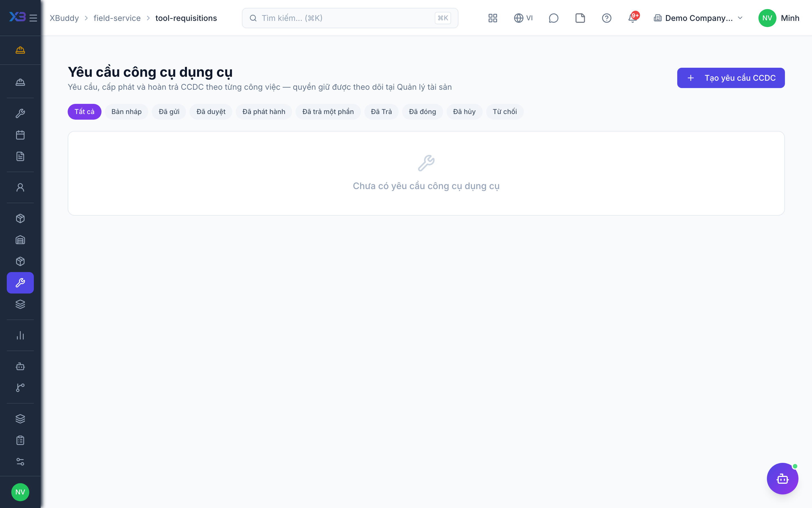This screenshot has width=812, height=508.
Task: Open the document file icon in sidebar
Action: [20, 156]
